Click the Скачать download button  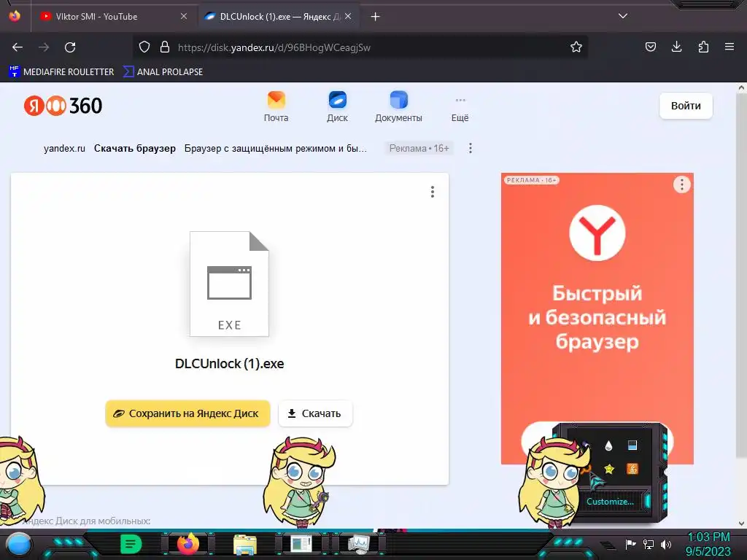[315, 413]
